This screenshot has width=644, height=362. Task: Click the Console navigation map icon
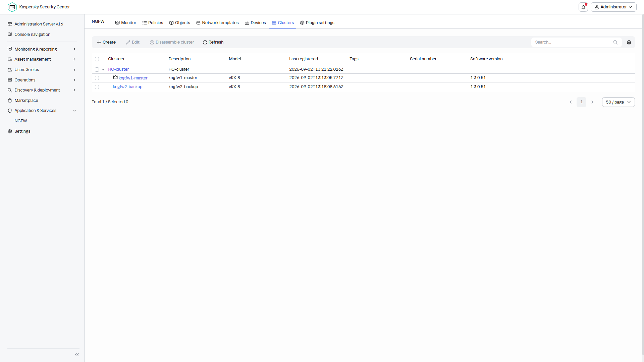10,35
